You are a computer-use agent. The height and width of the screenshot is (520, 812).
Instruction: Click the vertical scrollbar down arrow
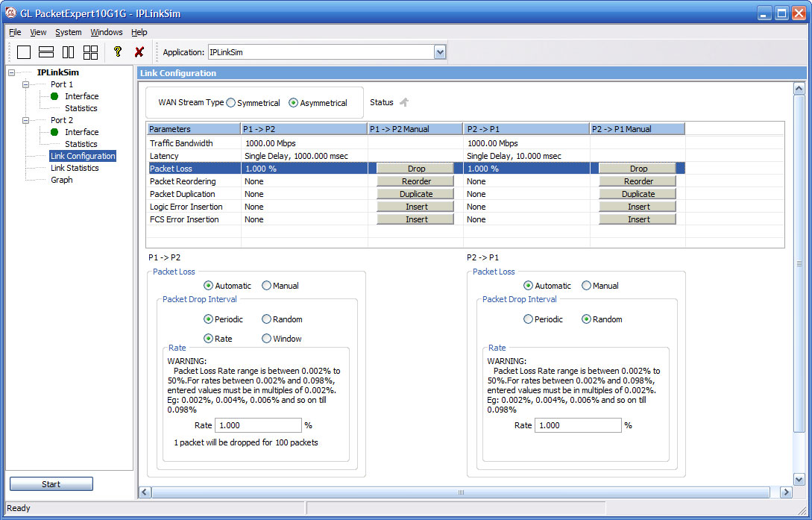pyautogui.click(x=799, y=479)
